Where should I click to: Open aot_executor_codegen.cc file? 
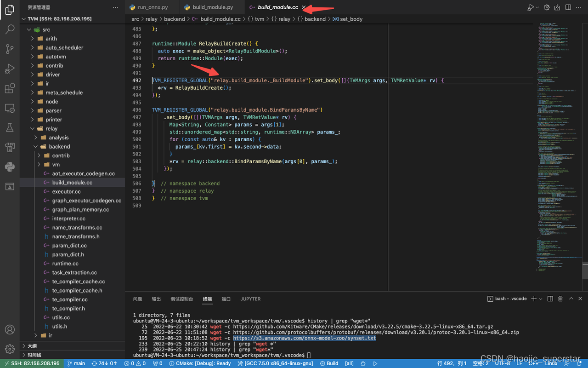pyautogui.click(x=72, y=173)
